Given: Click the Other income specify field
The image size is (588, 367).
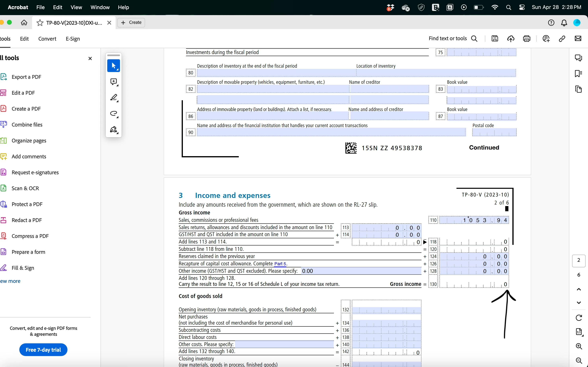Looking at the screenshot, I should (361, 271).
